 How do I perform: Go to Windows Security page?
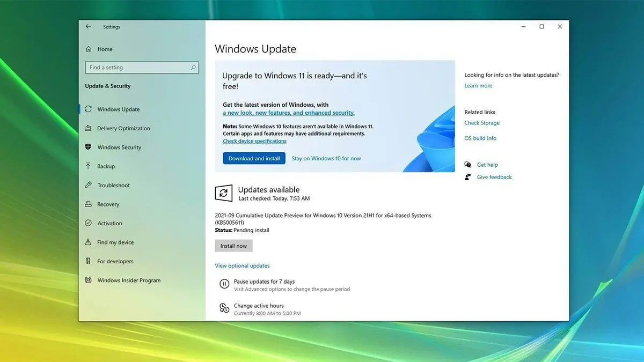pyautogui.click(x=119, y=147)
